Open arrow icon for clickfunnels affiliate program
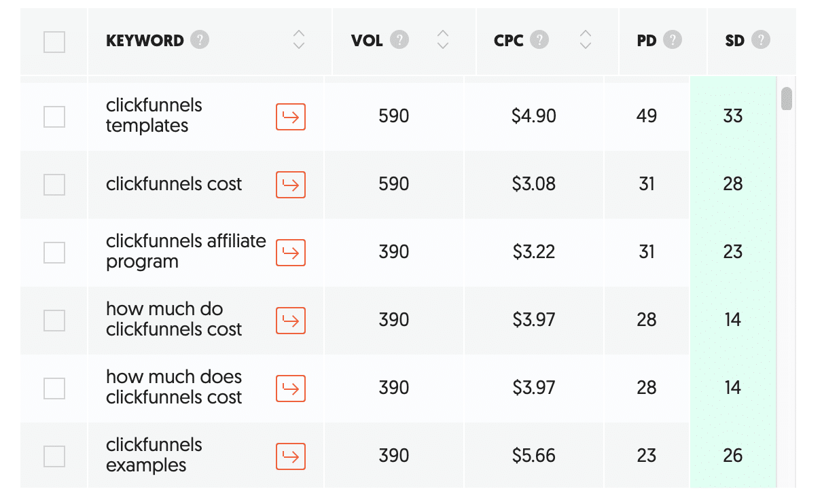Screen dimensions: 822x504 291,253
